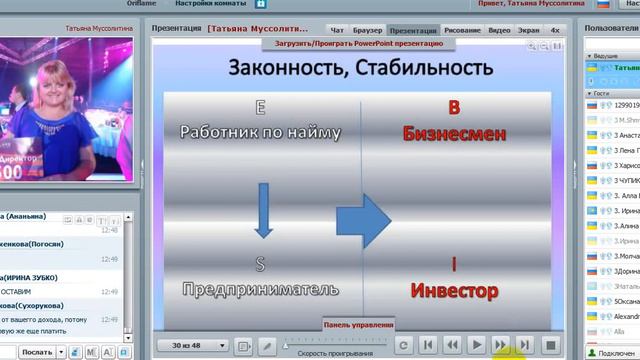Adjust the Скорость проигрывания slider
The height and width of the screenshot is (360, 640).
tap(286, 346)
